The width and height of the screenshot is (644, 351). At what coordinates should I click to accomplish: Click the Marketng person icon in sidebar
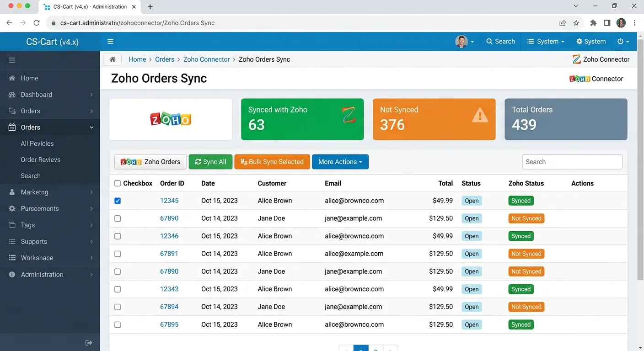click(x=12, y=192)
